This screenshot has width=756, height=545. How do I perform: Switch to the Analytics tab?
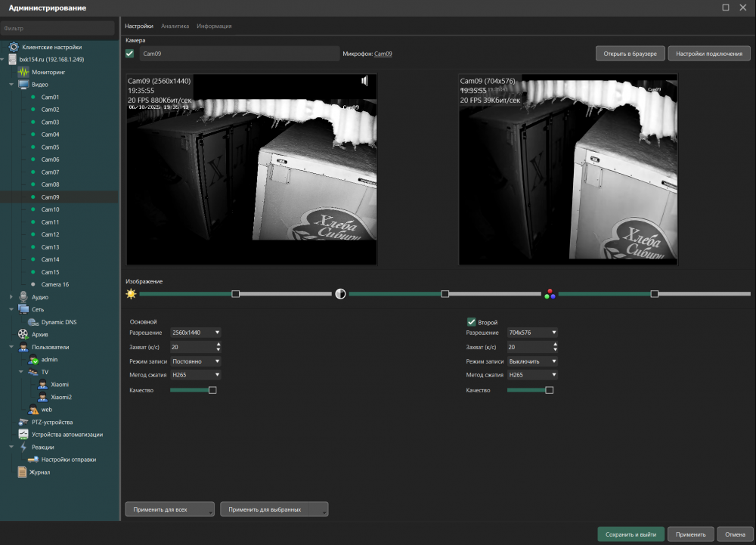[x=175, y=26]
